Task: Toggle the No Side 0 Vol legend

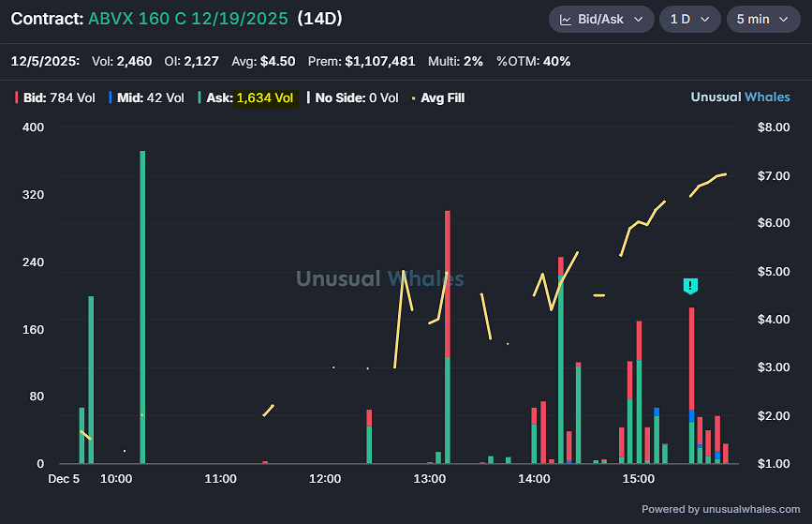Action: (353, 98)
